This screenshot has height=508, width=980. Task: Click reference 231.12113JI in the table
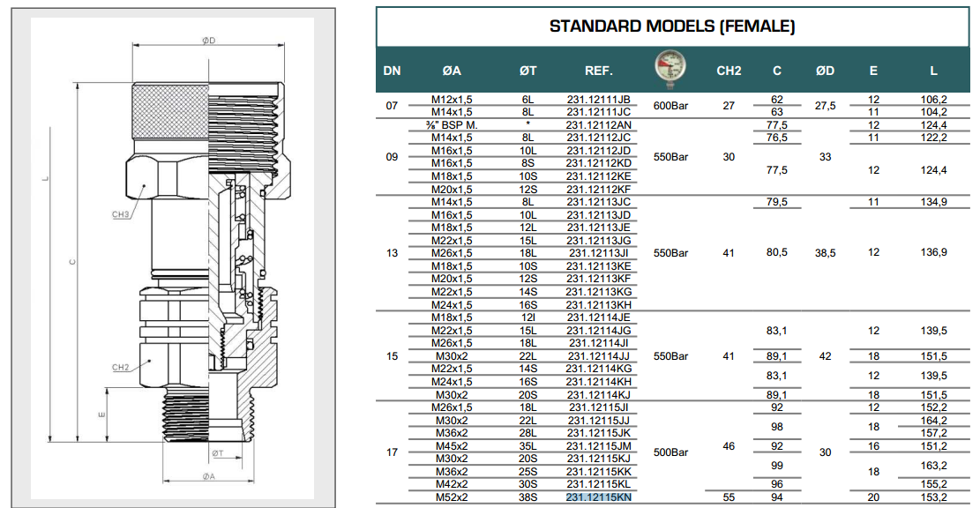pyautogui.click(x=599, y=253)
